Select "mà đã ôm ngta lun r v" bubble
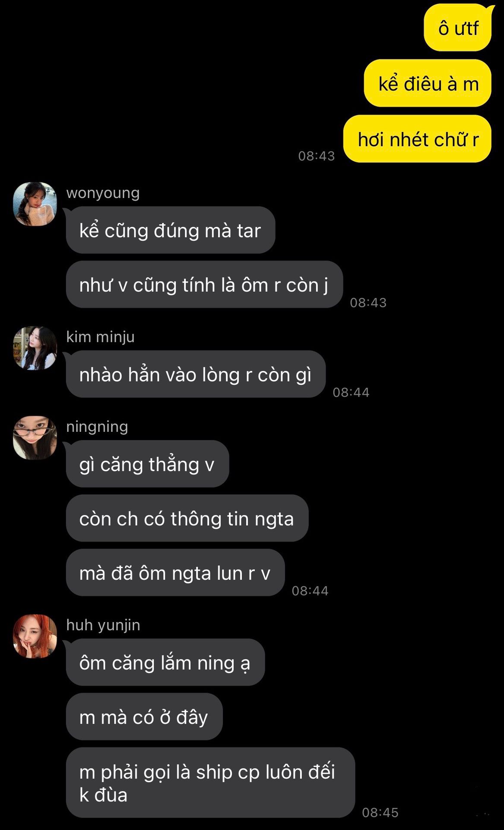 [x=175, y=573]
